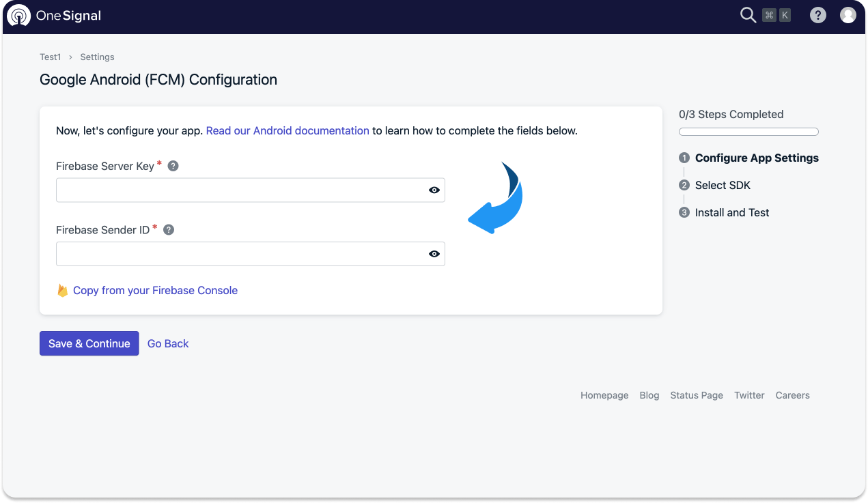Click Save & Continue button
The image size is (868, 503).
[x=89, y=343]
